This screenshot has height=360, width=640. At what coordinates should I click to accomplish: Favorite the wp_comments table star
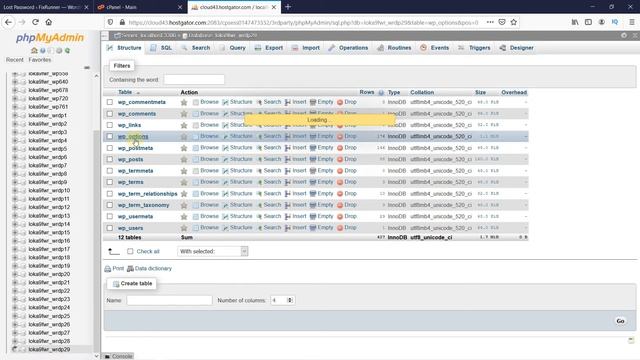(x=184, y=113)
